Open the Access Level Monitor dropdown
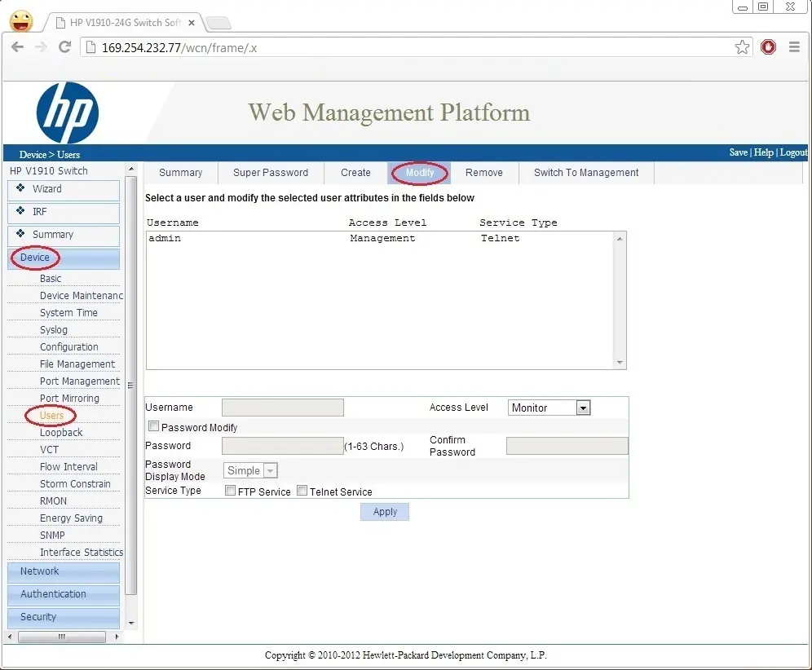 [549, 408]
